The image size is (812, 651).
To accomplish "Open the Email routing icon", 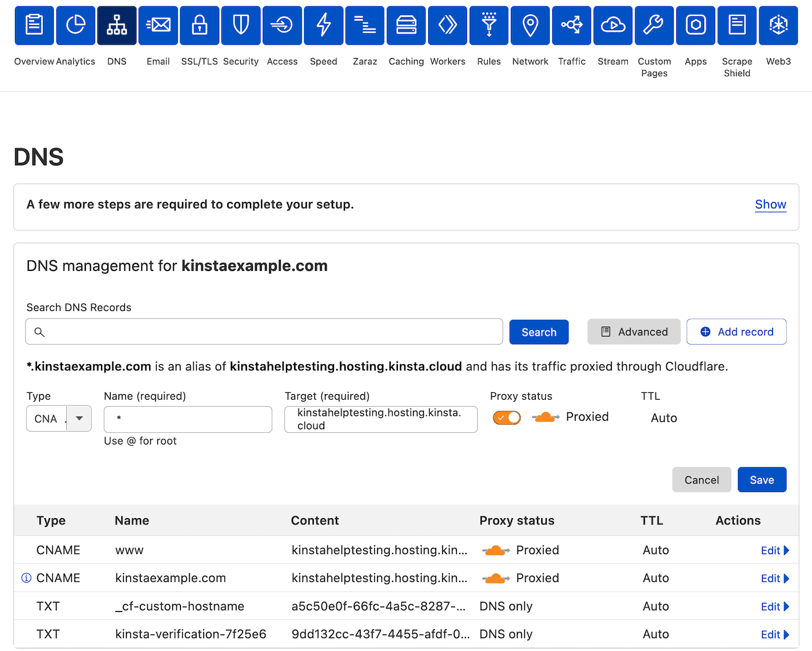I will point(158,25).
